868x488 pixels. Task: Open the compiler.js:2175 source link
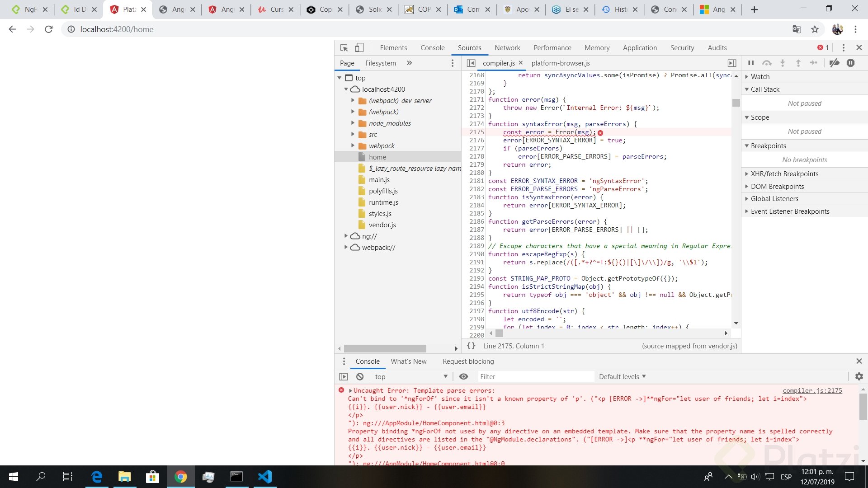pos(812,390)
